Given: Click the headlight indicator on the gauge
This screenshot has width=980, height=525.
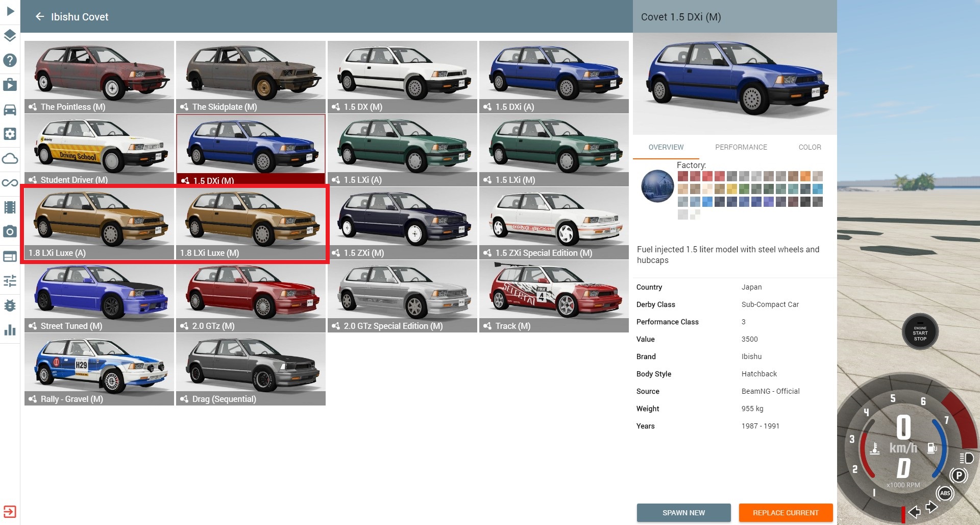Looking at the screenshot, I should (967, 458).
